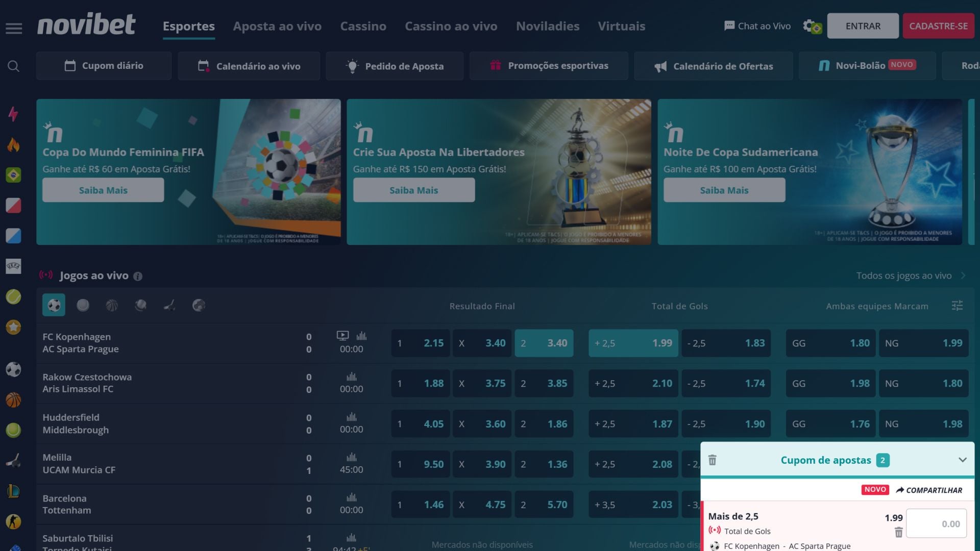Open the Cassino tab

point(363,26)
